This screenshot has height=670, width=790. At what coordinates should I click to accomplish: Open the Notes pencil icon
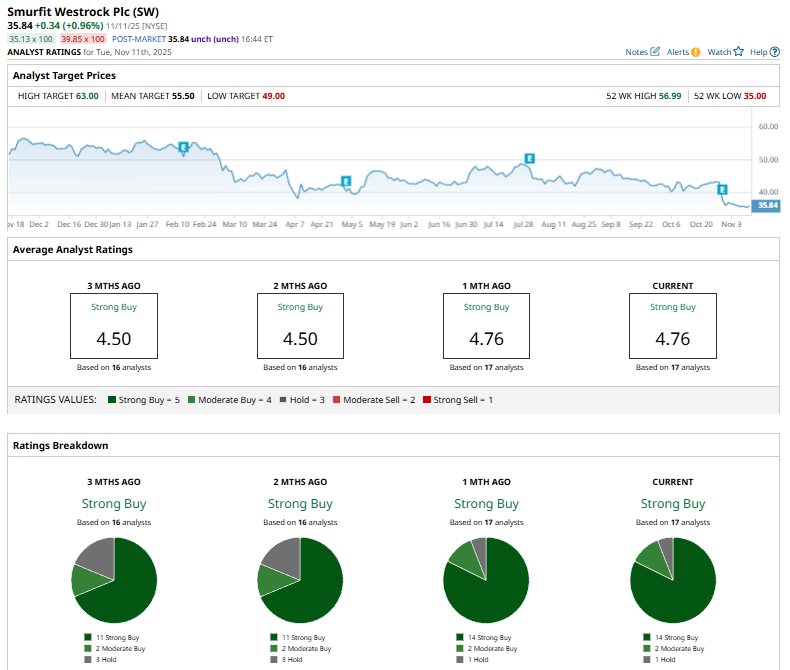click(x=655, y=51)
